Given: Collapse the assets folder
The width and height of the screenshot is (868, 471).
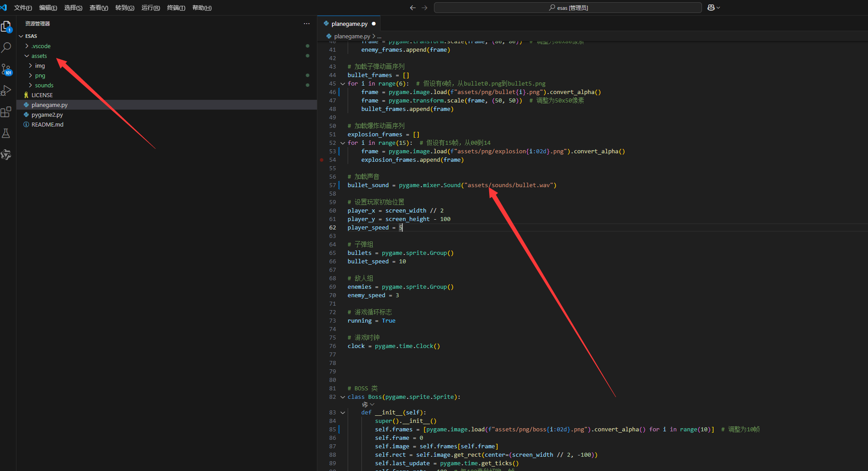Looking at the screenshot, I should [39, 56].
